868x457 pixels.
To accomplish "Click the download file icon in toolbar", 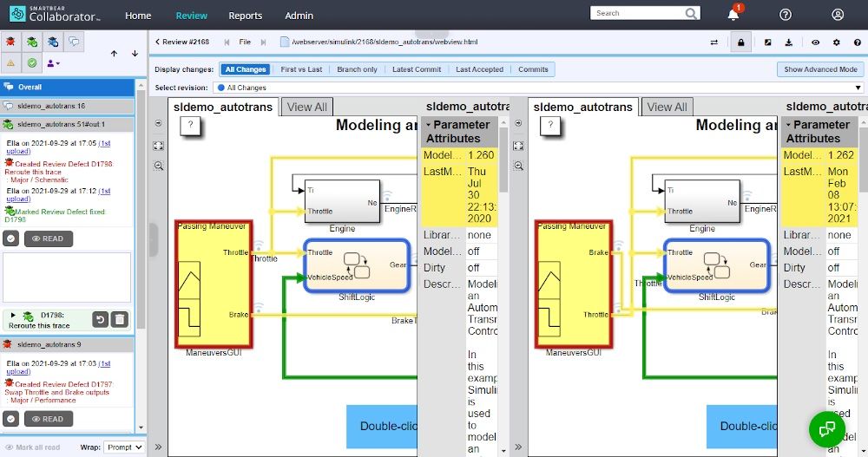I will click(x=788, y=42).
